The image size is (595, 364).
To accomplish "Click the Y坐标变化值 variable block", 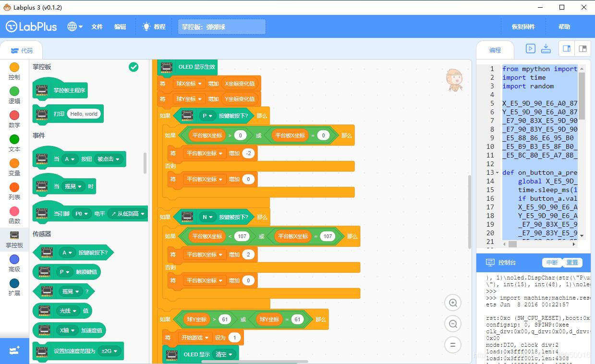I will tap(240, 99).
